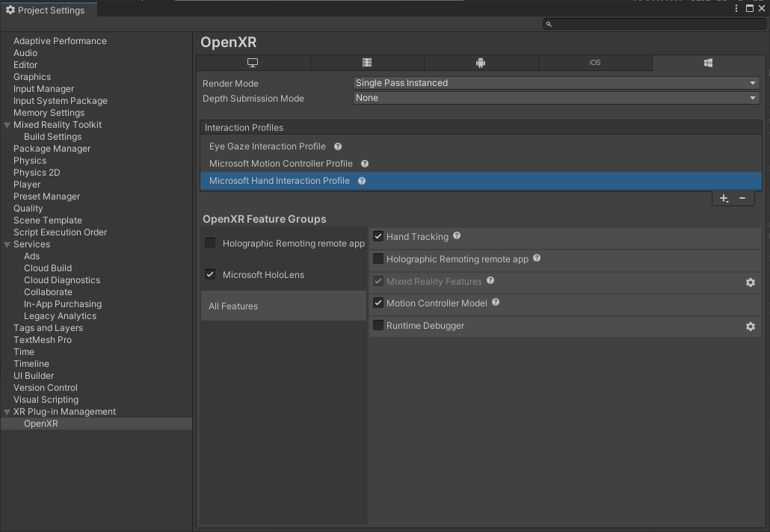
Task: Collapse the Services tree section
Action: [7, 244]
